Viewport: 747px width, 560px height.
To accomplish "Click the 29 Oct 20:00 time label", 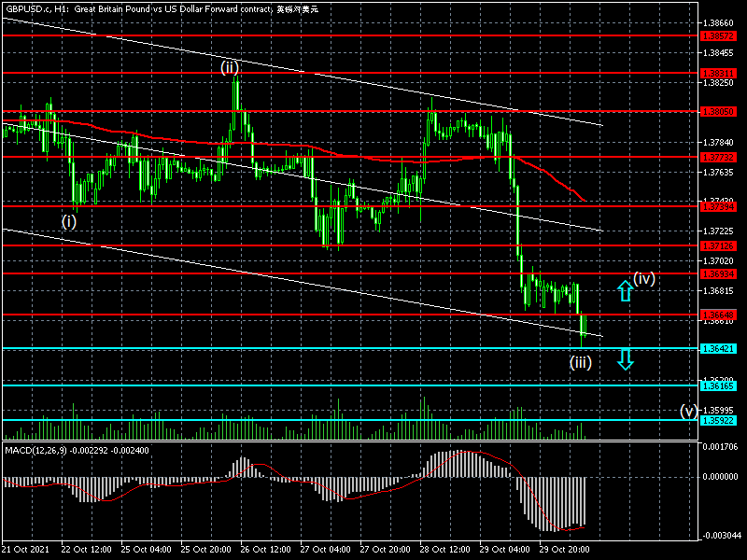I will pyautogui.click(x=565, y=549).
